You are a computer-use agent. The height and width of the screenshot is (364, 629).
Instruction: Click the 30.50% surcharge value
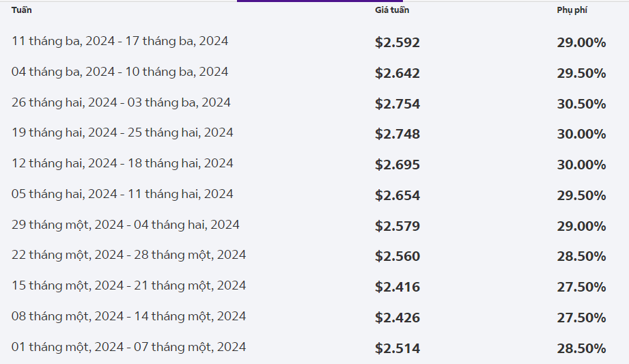coord(581,104)
